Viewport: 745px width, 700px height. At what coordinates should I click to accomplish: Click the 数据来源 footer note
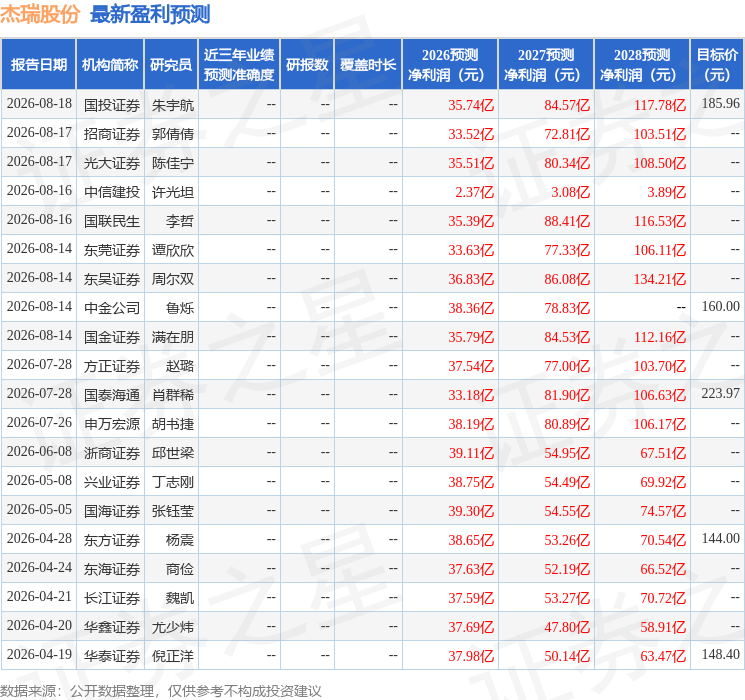click(161, 690)
